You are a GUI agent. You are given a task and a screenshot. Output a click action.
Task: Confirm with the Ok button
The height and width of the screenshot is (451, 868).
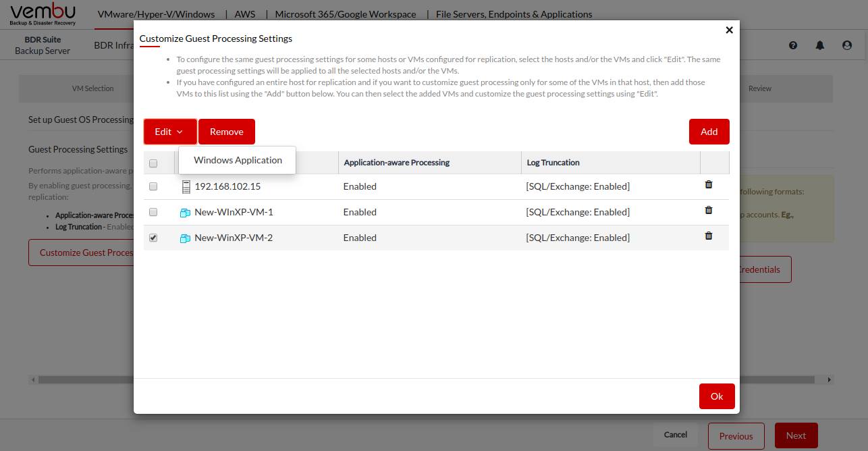717,396
